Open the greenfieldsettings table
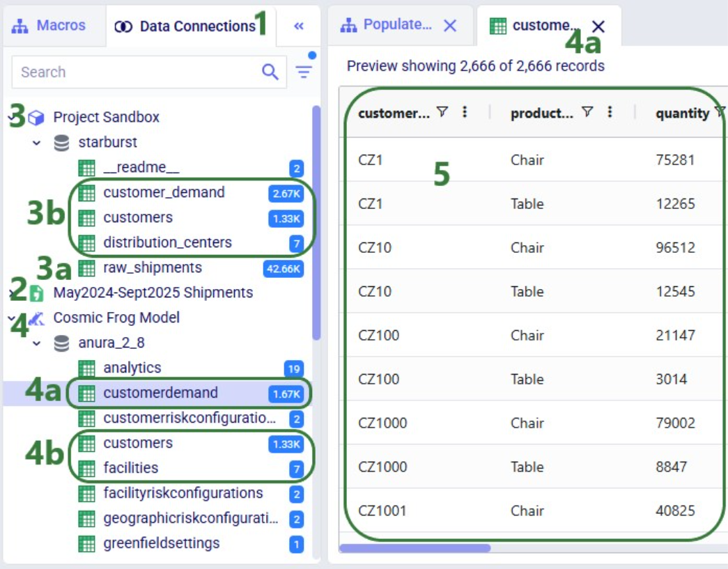Screen dimensions: 728x569 pyautogui.click(x=162, y=543)
